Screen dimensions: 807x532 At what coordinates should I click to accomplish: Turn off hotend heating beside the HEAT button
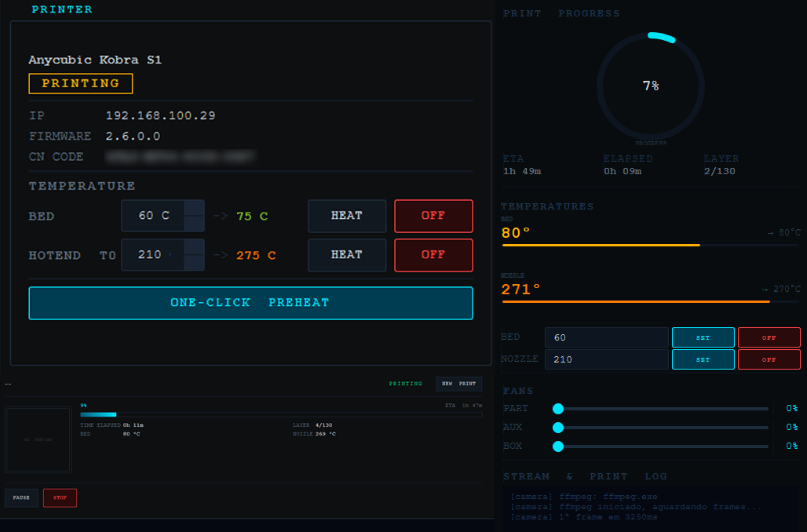coord(433,255)
